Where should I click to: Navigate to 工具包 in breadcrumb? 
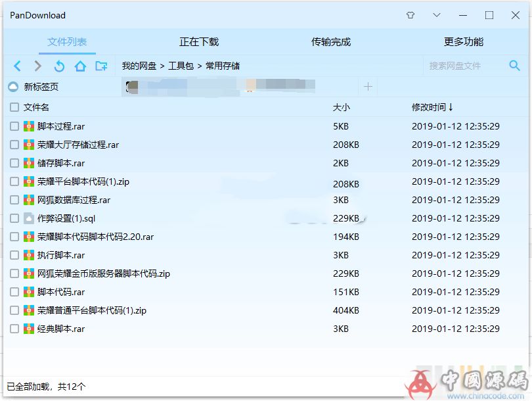(181, 66)
